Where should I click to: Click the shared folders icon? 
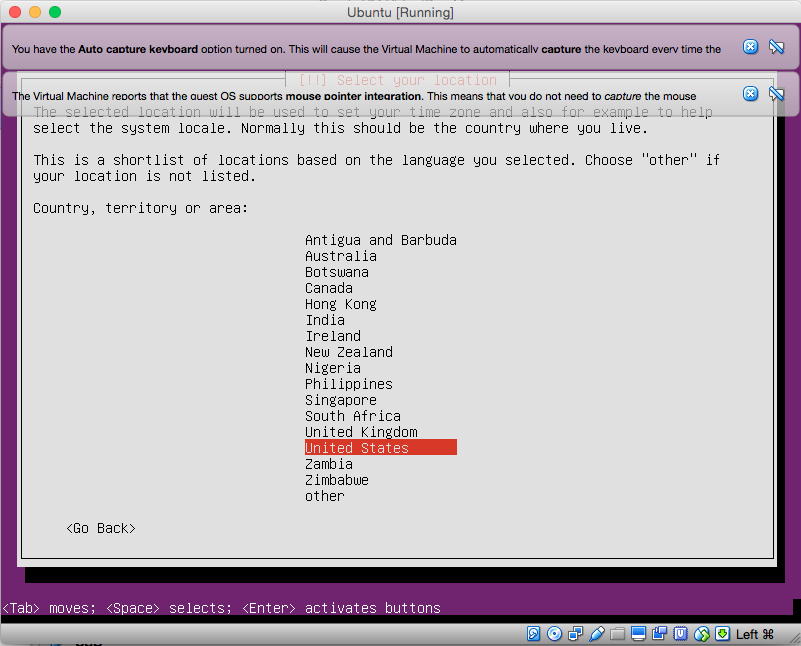tap(618, 634)
